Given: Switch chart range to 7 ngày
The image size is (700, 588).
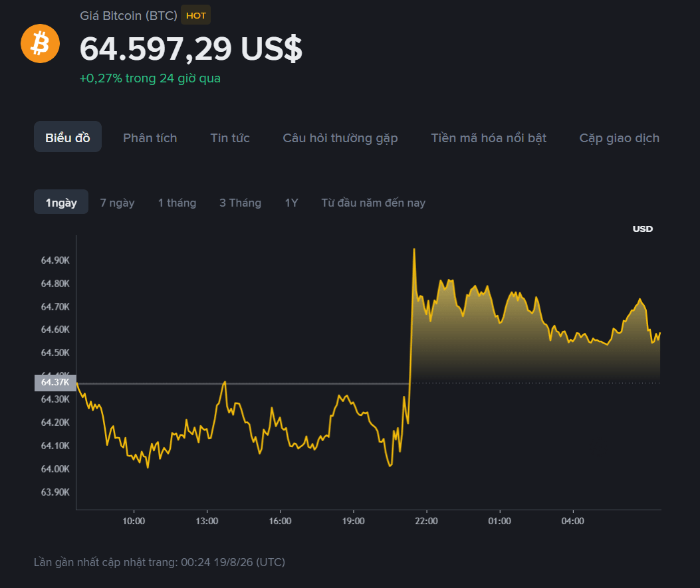Looking at the screenshot, I should point(118,203).
